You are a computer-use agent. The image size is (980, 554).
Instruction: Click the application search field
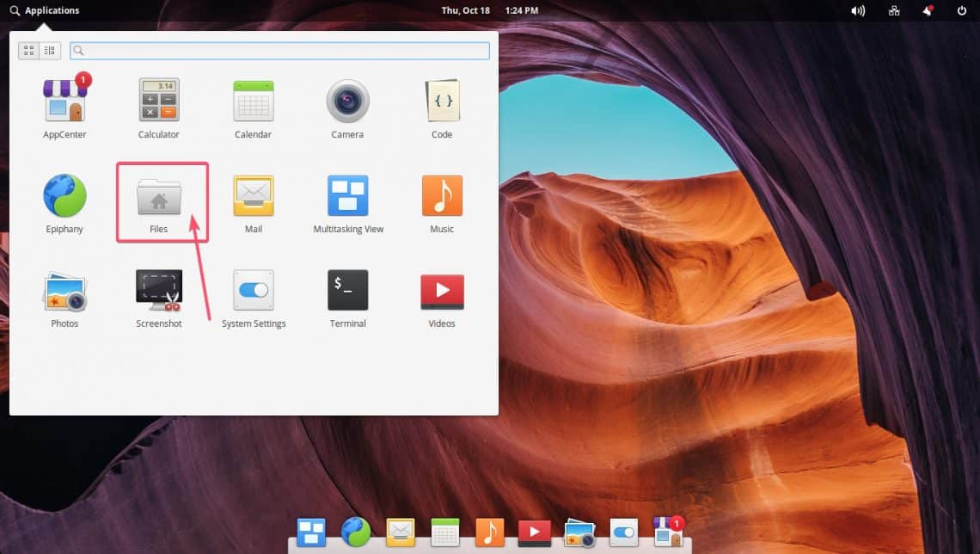coord(280,51)
